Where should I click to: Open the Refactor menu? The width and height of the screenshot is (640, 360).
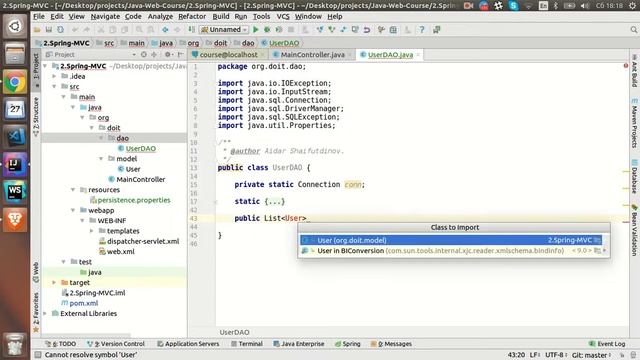pyautogui.click(x=192, y=16)
